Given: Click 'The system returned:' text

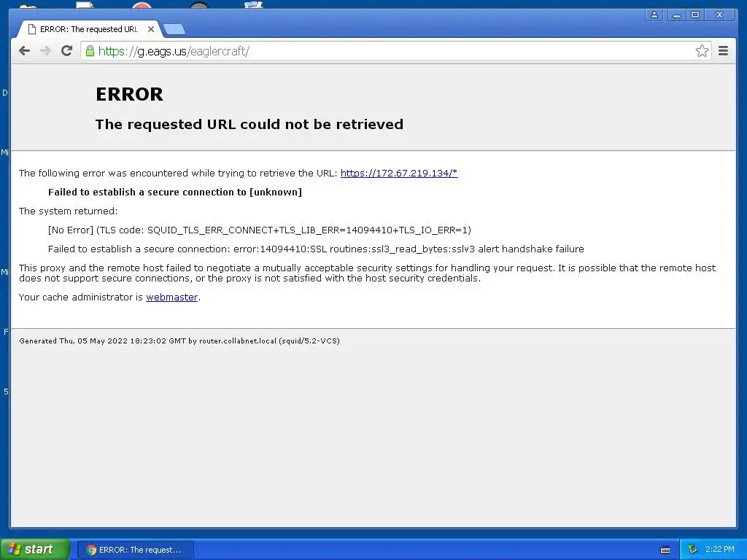Looking at the screenshot, I should point(68,211).
